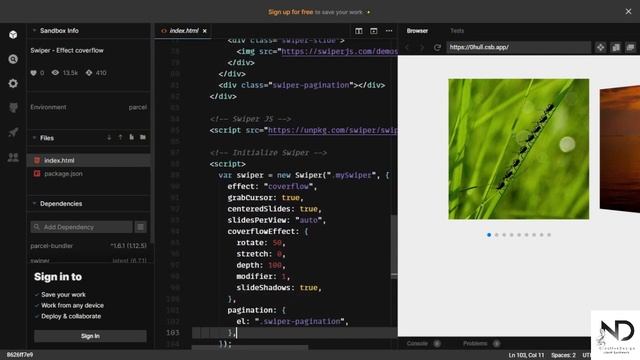Click the download arrow in Files header
The width and height of the screenshot is (640, 360).
point(109,138)
